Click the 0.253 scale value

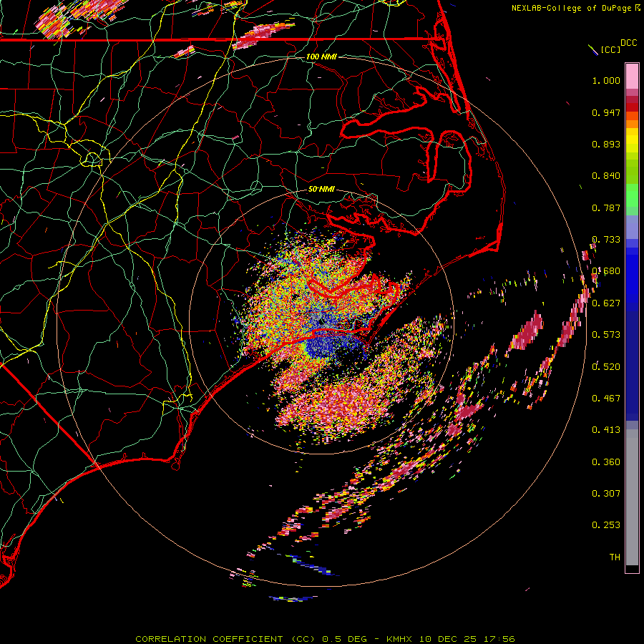(x=606, y=525)
